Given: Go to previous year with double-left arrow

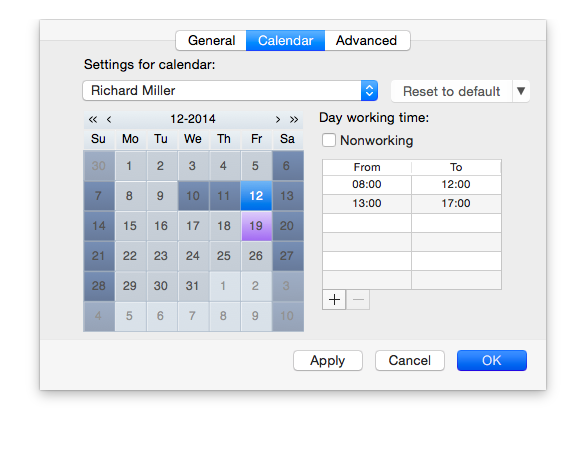Looking at the screenshot, I should point(93,120).
